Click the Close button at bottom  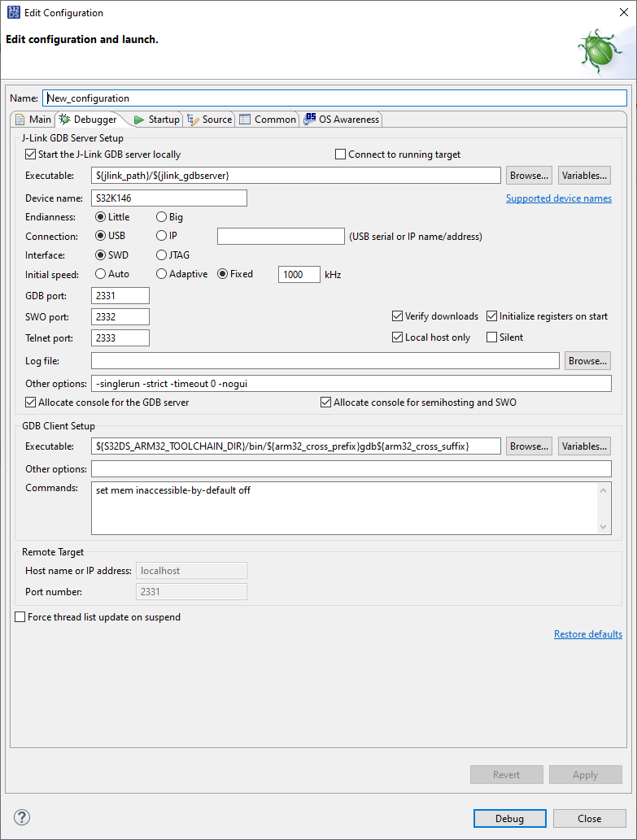589,819
